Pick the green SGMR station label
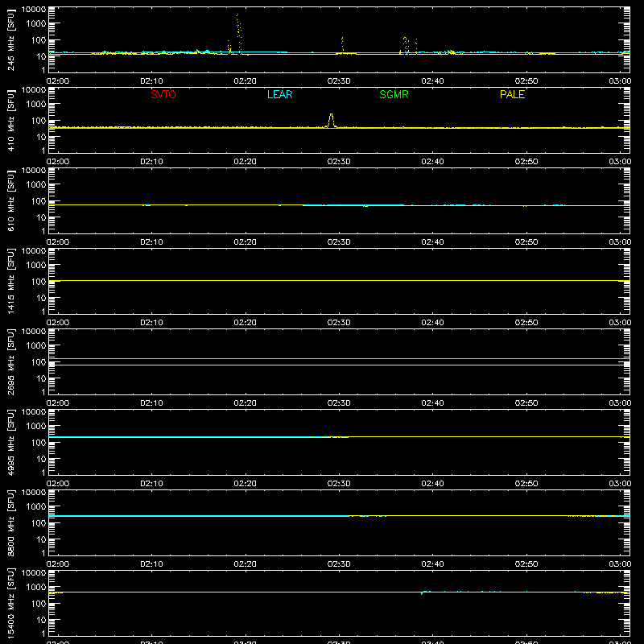The height and width of the screenshot is (644, 644). pyautogui.click(x=394, y=94)
